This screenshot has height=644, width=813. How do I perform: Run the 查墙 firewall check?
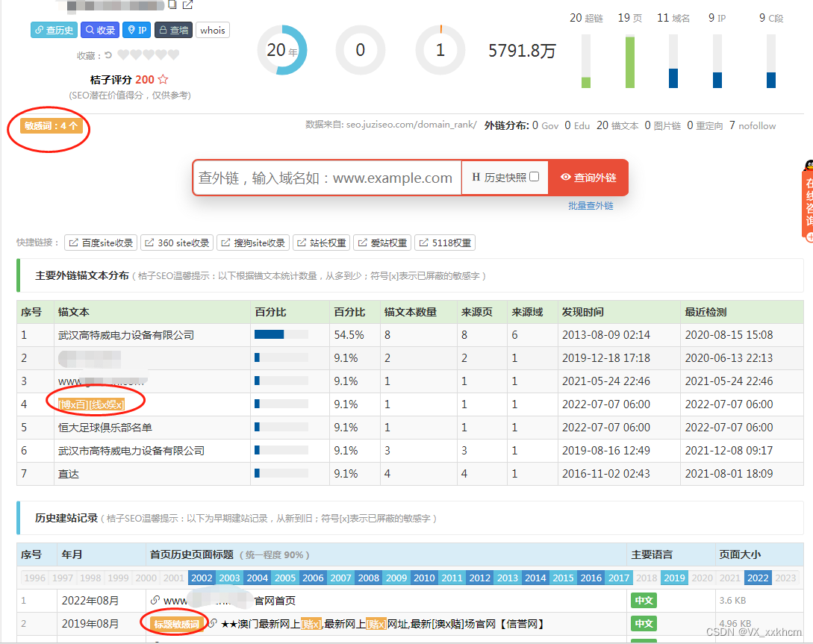pyautogui.click(x=172, y=30)
